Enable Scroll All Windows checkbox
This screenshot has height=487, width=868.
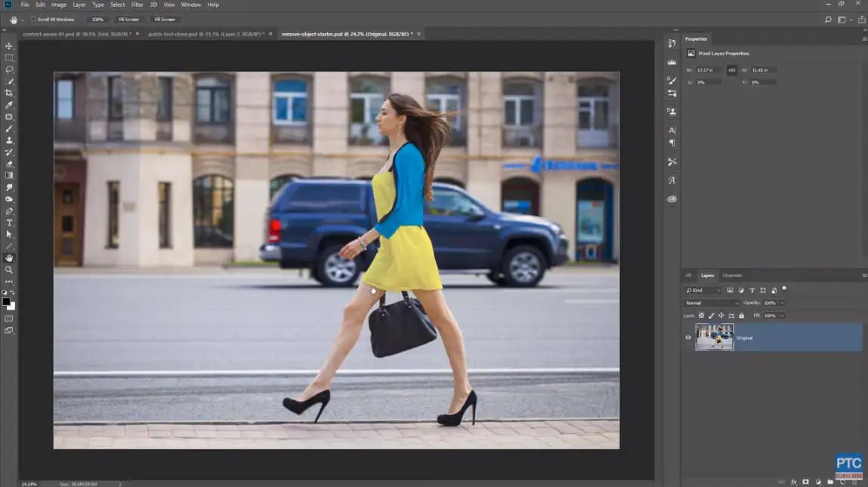click(x=33, y=20)
